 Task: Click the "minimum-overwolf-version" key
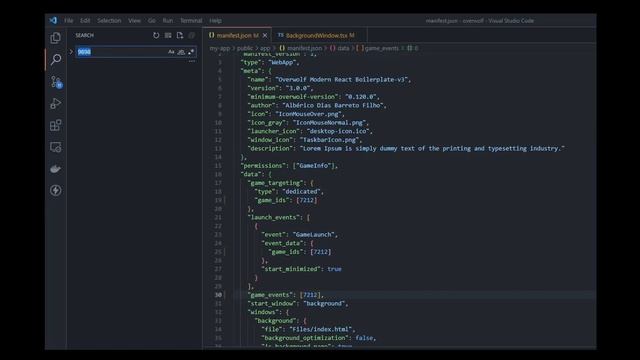(x=293, y=97)
